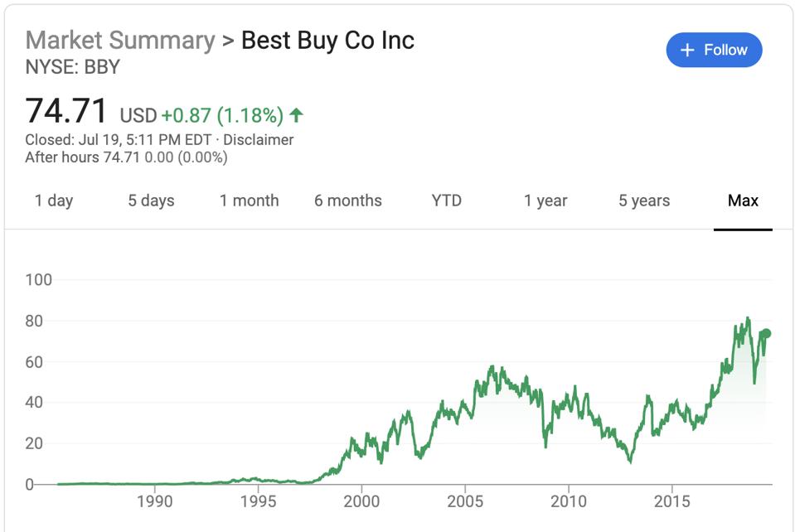Show the 6 months chart range
The height and width of the screenshot is (532, 795).
pos(348,201)
